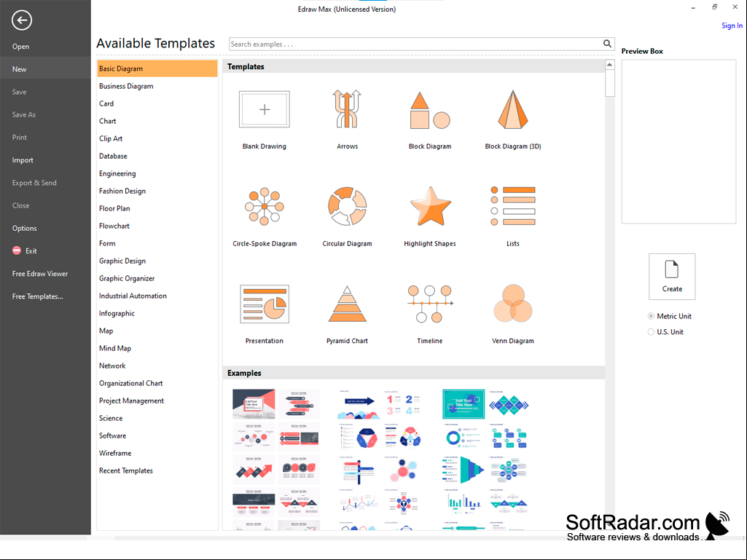
Task: Open Free Templates... entry
Action: click(38, 296)
